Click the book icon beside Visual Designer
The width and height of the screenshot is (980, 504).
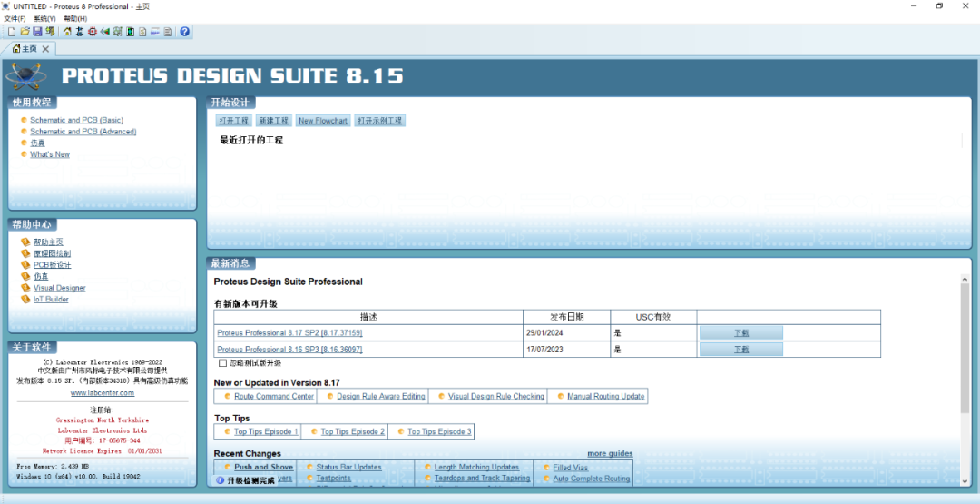tap(25, 288)
